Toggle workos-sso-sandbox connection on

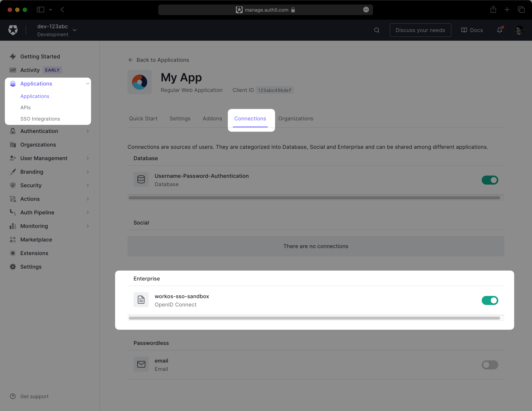pos(490,300)
